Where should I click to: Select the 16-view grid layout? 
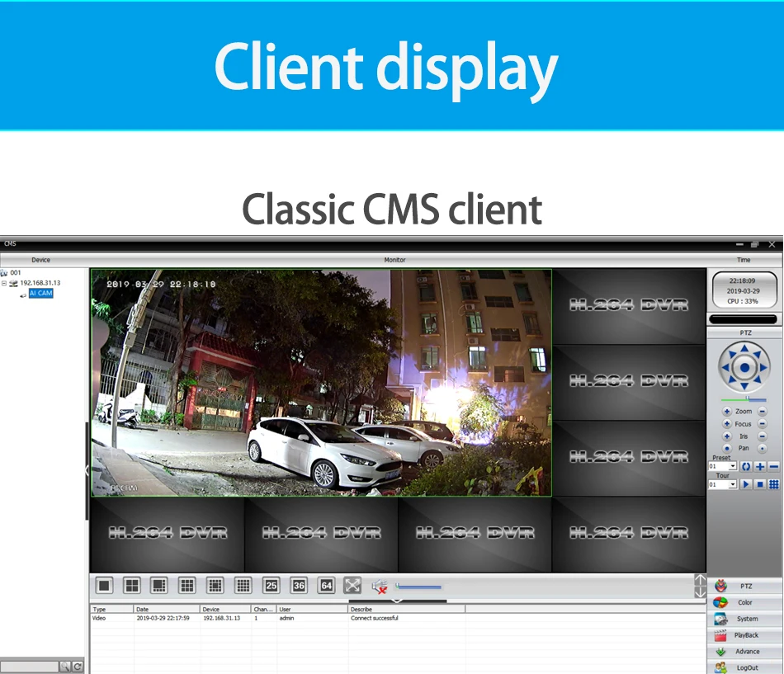pyautogui.click(x=243, y=585)
